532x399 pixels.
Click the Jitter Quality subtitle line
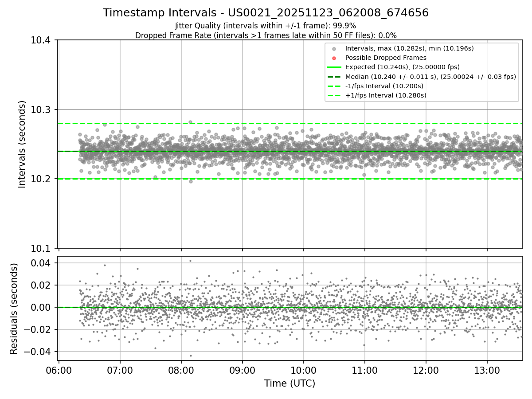pyautogui.click(x=266, y=26)
